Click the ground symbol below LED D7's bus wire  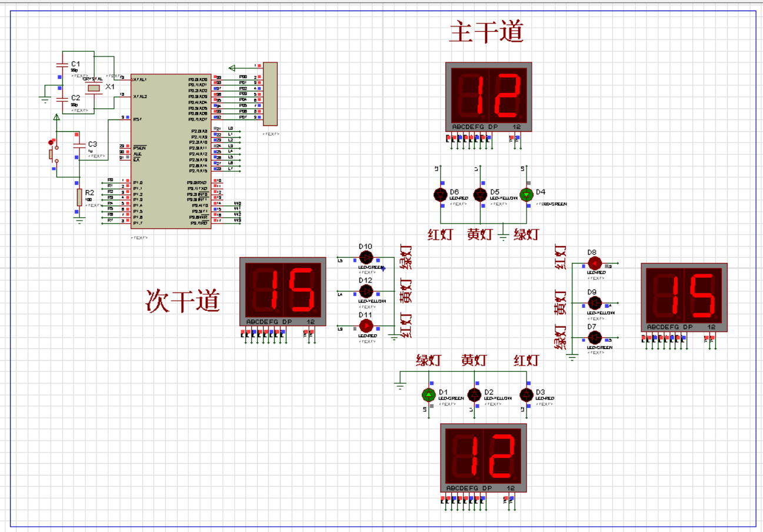(x=572, y=356)
